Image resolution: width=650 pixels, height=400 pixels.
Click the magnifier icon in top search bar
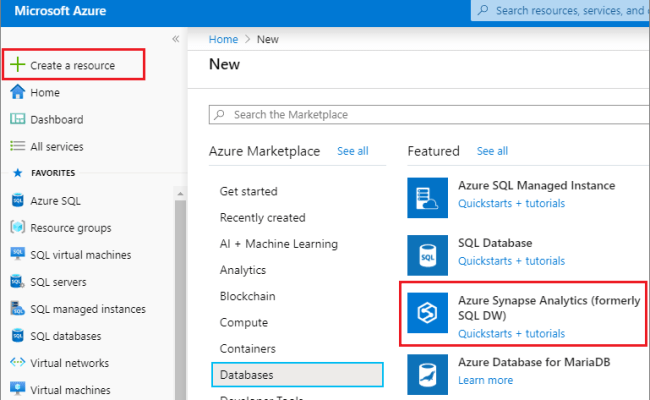tap(483, 10)
